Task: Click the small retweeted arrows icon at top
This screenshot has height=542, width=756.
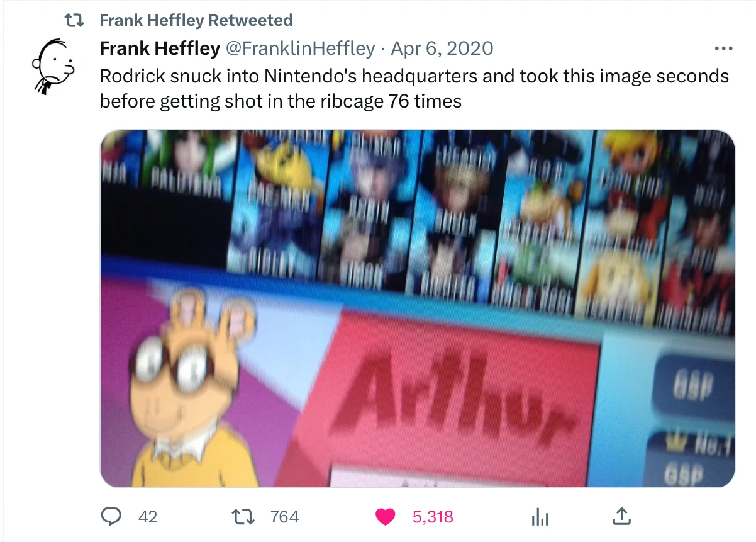Action: click(x=75, y=21)
